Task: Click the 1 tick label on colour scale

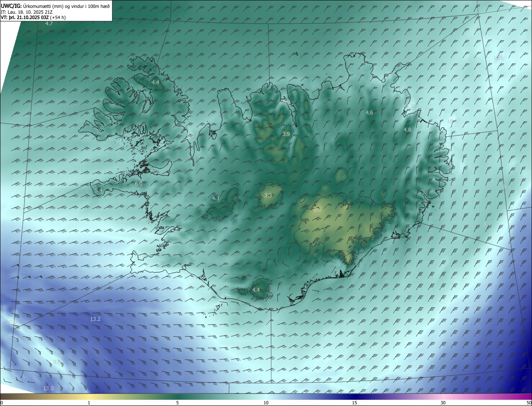Action: [x=89, y=403]
